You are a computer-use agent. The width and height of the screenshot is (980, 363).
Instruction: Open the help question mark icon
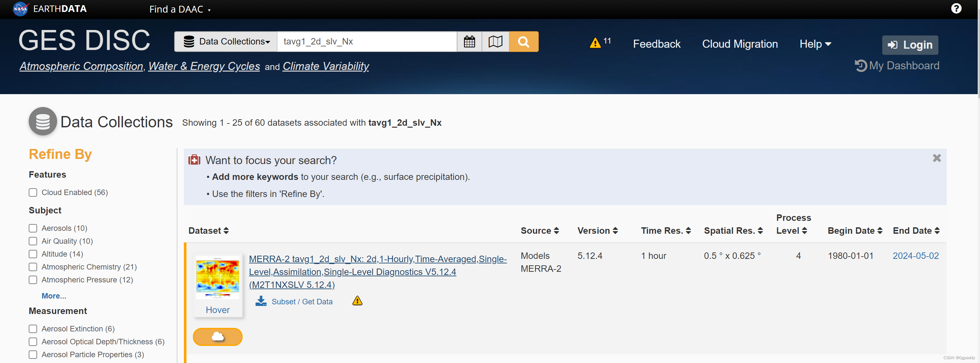point(956,8)
